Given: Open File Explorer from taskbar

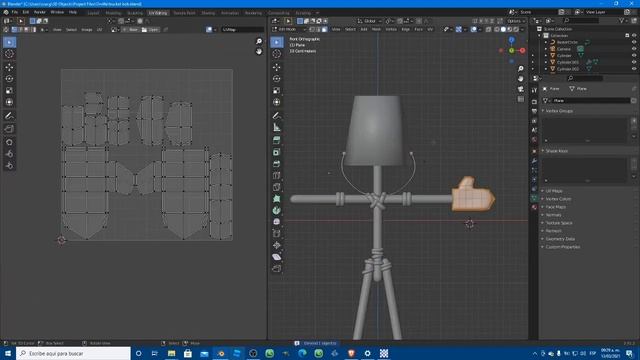Looking at the screenshot, I should point(171,353).
